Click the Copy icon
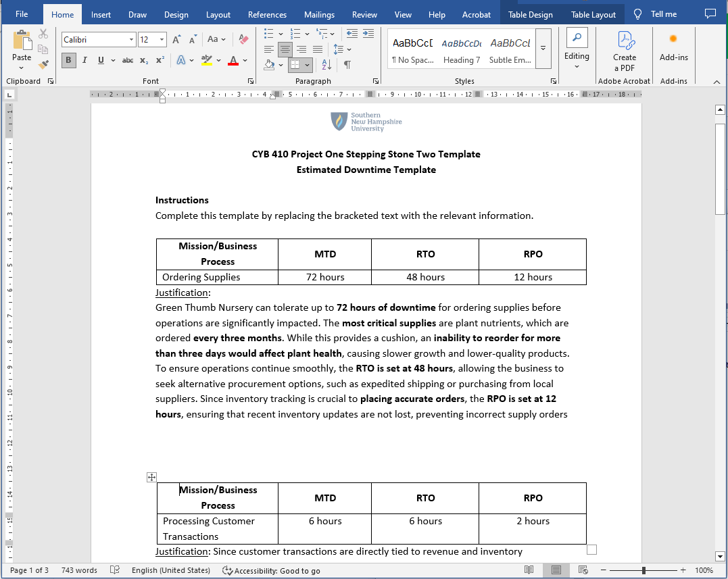 tap(43, 49)
